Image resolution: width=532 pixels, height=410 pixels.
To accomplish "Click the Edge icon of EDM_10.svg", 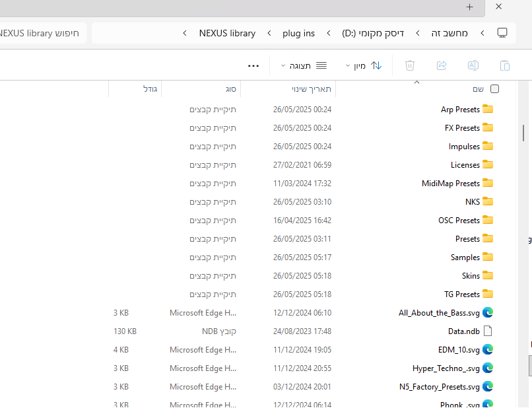I will [488, 349].
